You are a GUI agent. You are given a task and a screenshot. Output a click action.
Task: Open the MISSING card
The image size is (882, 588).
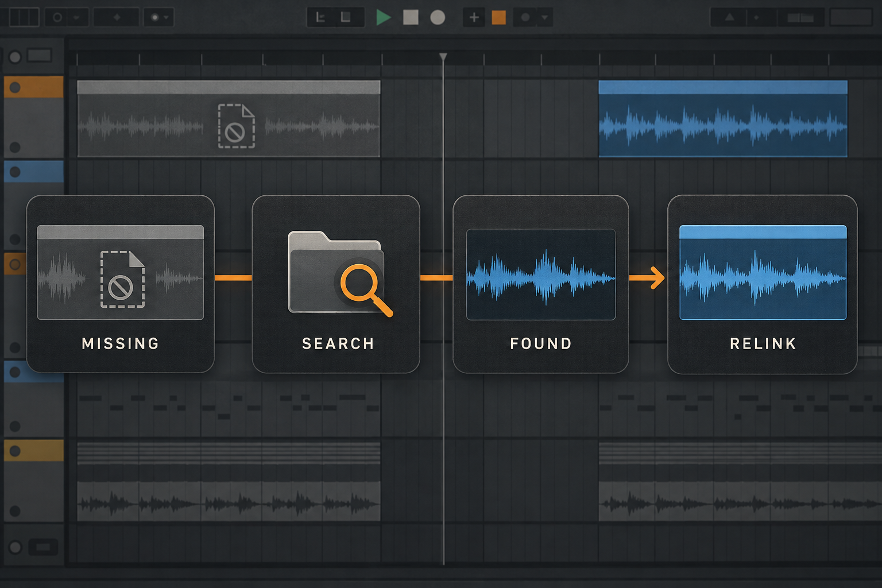point(121,284)
